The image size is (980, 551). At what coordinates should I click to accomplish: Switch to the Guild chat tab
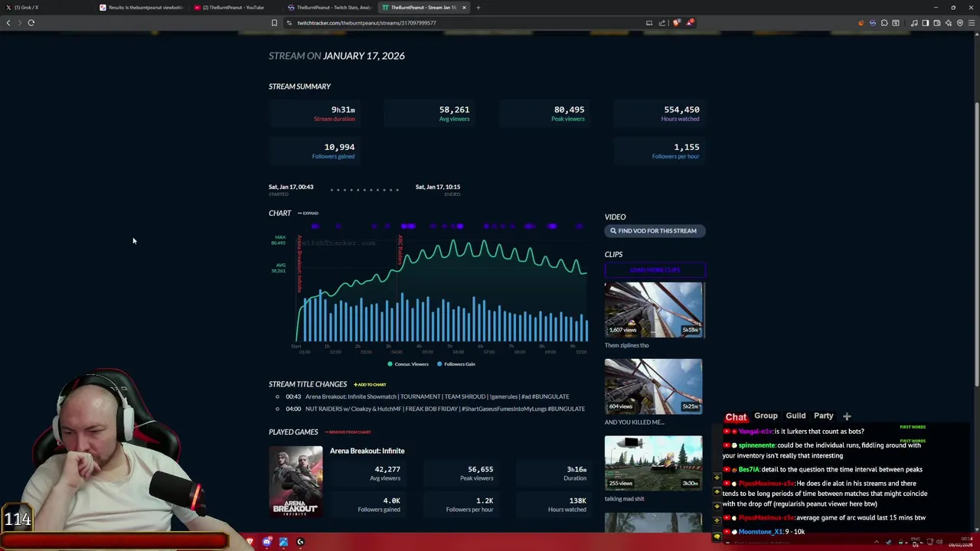[795, 416]
